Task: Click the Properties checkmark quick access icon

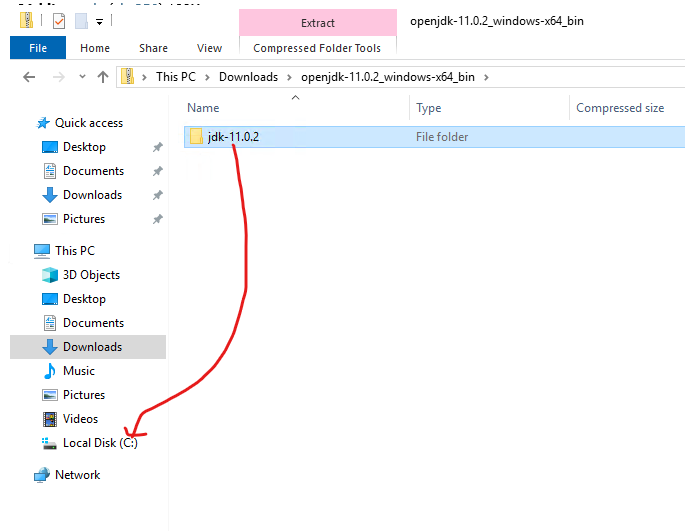Action: [x=59, y=21]
